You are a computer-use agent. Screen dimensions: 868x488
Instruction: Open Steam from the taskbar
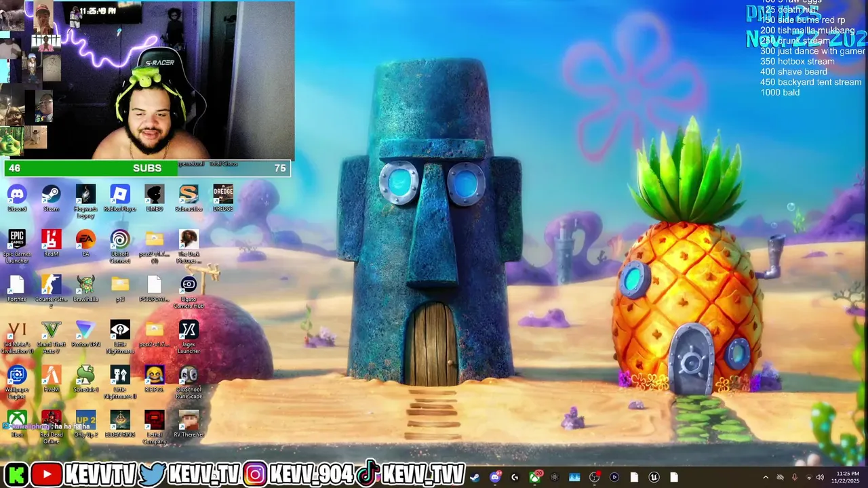[475, 477]
